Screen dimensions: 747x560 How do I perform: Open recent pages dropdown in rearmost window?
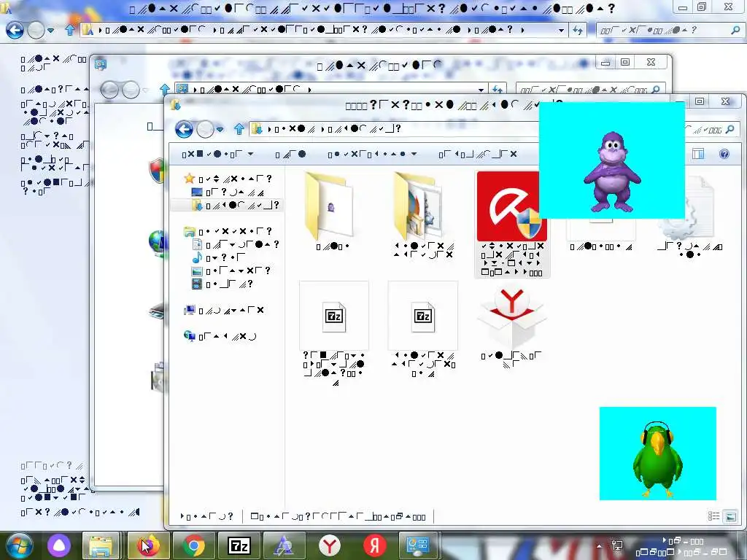[50, 31]
